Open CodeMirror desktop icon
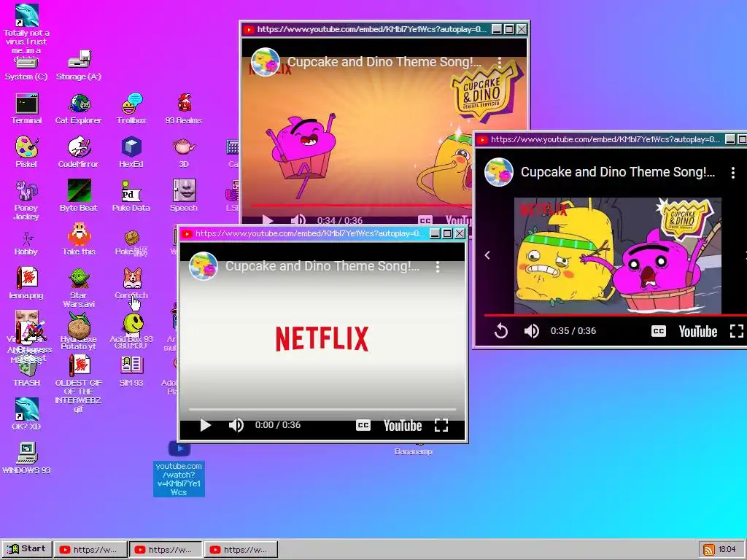Image resolution: width=747 pixels, height=560 pixels. tap(79, 152)
